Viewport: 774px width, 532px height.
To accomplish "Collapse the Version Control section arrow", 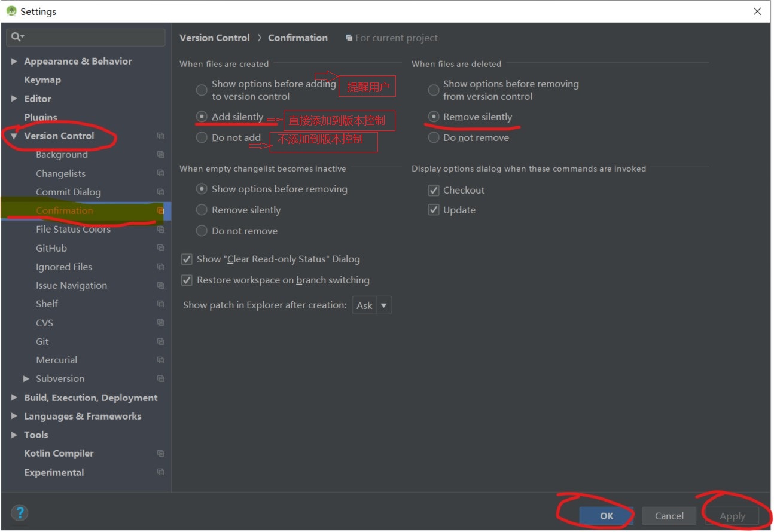I will tap(14, 136).
